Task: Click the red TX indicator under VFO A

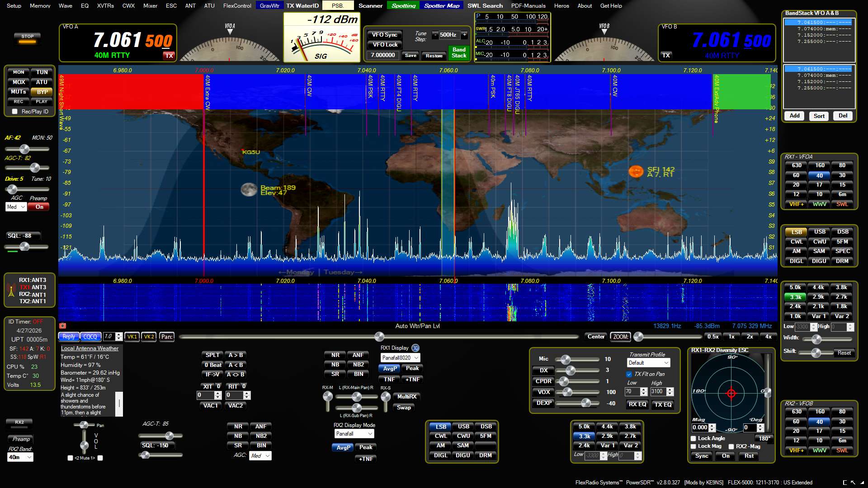Action: click(x=169, y=56)
